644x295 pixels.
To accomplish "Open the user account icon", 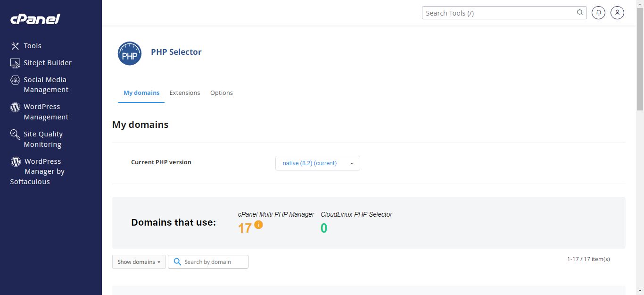I will [617, 13].
